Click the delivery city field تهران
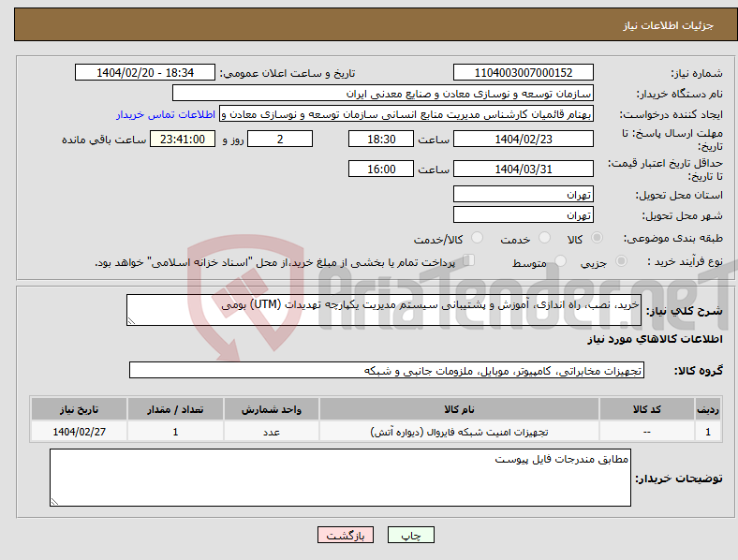This screenshot has width=738, height=560. 523,214
